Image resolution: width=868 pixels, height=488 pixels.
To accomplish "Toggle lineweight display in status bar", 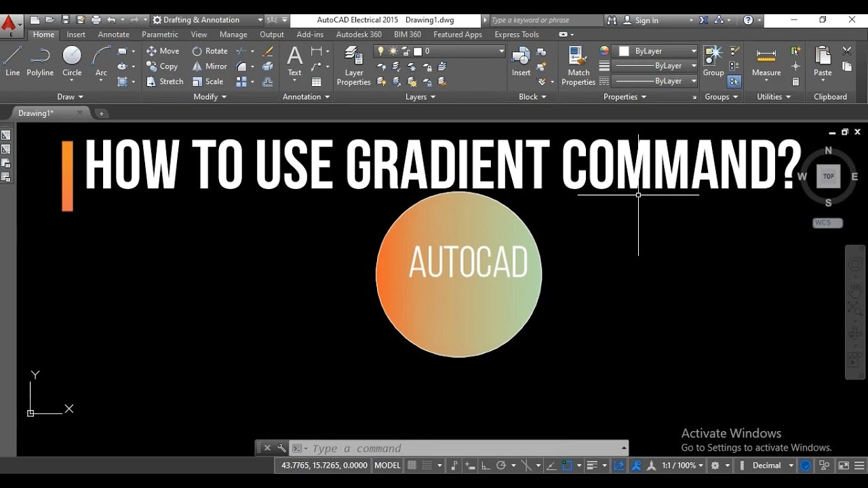I will point(592,466).
